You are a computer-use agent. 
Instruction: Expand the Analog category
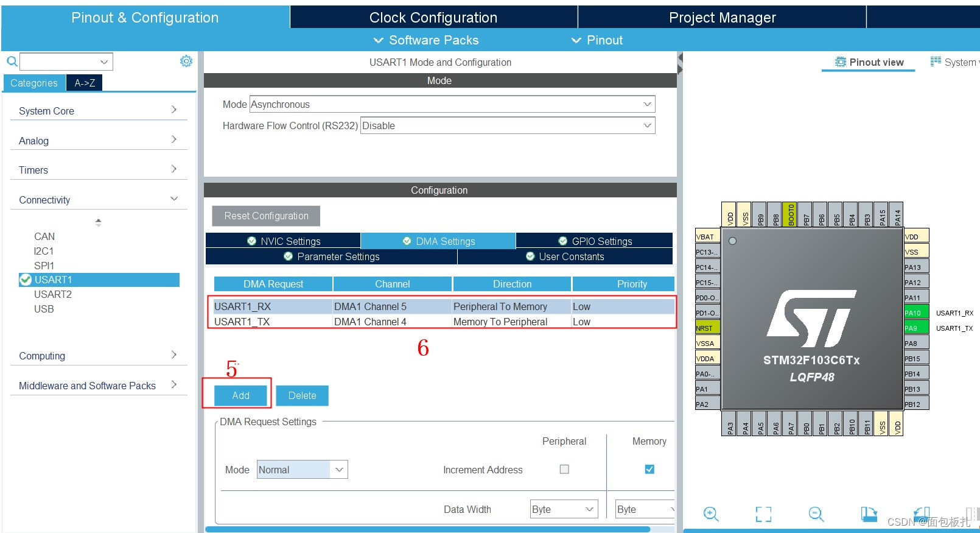click(98, 140)
